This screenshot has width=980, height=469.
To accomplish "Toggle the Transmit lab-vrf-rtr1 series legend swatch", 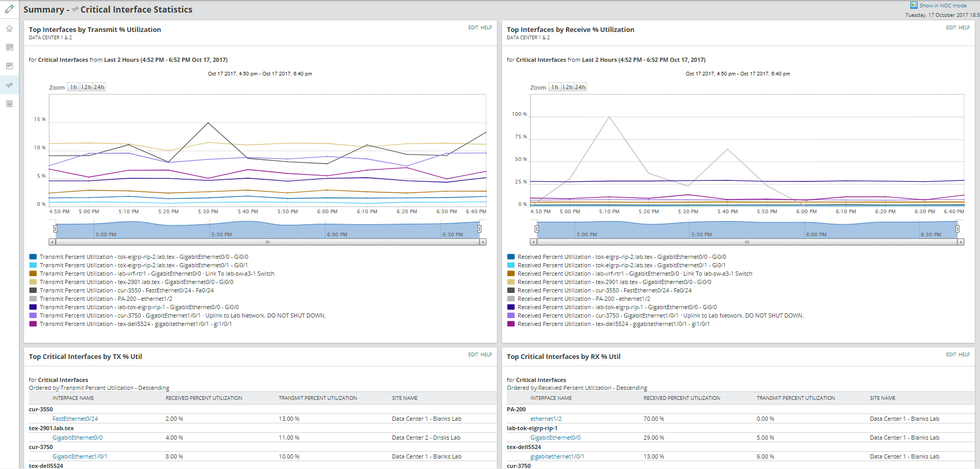I will pyautogui.click(x=33, y=274).
